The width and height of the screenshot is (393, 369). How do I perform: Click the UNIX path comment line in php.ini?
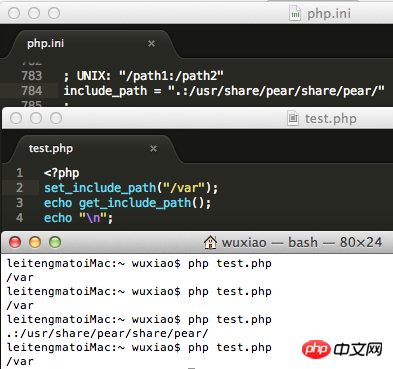click(143, 76)
